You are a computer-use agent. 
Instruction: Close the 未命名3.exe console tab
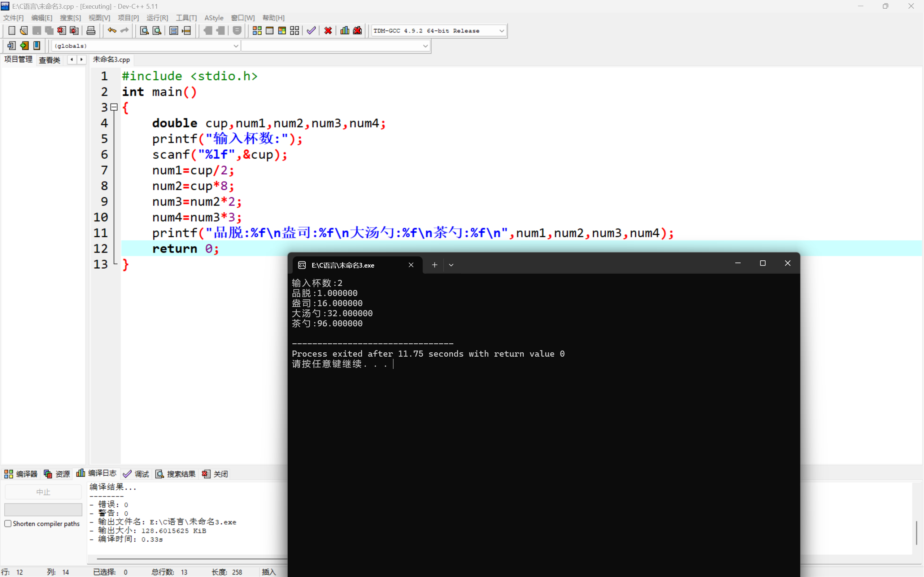coord(411,265)
